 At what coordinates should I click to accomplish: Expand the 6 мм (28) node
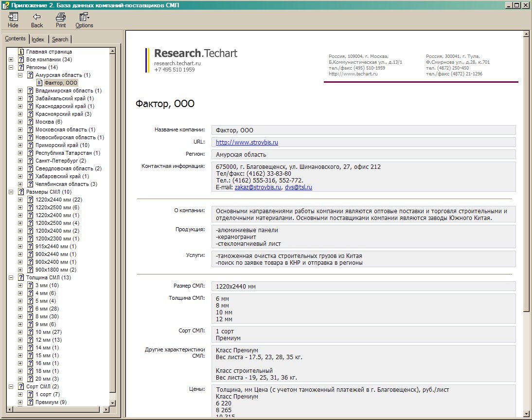coord(20,309)
